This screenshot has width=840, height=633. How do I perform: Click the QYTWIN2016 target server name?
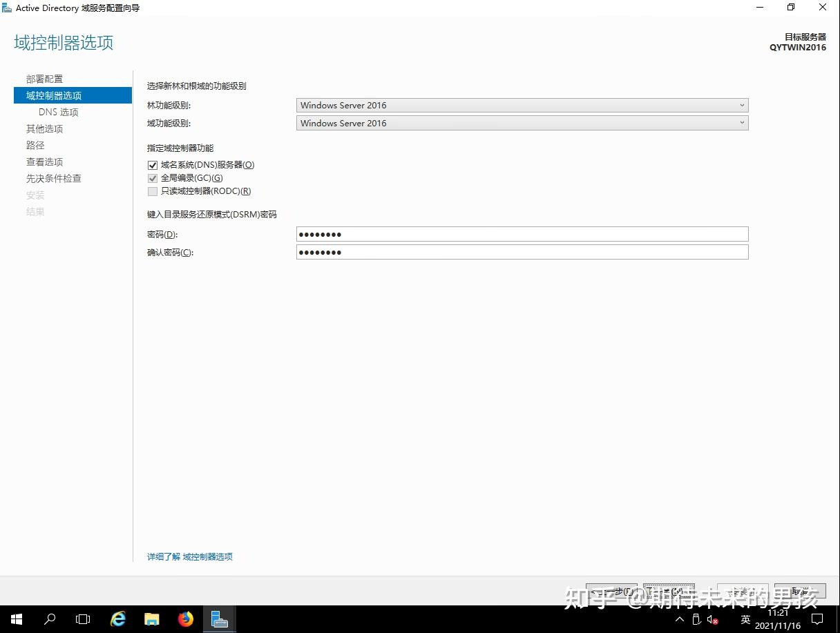point(798,48)
